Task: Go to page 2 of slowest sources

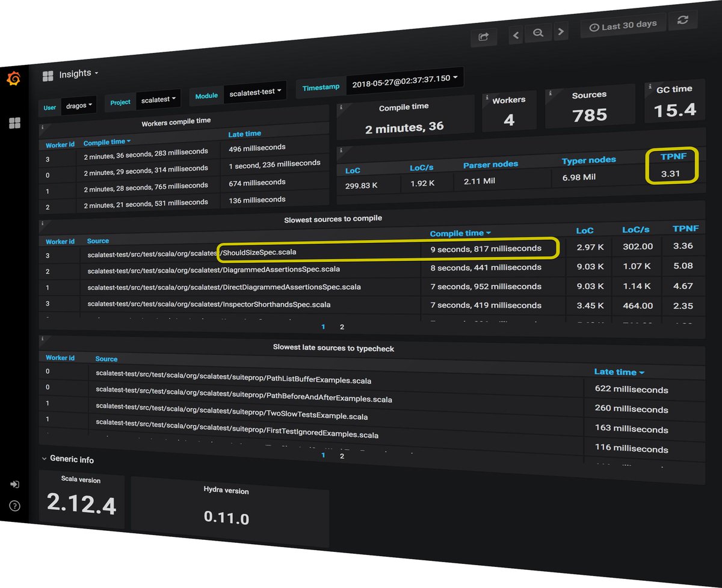Action: 342,327
